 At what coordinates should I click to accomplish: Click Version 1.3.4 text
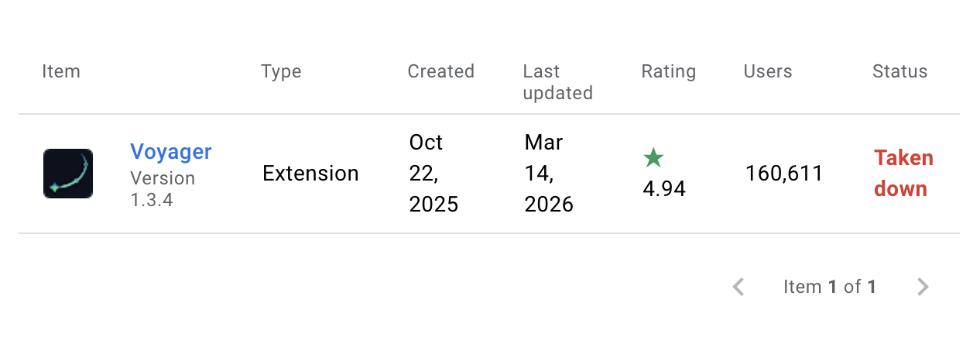(x=163, y=189)
